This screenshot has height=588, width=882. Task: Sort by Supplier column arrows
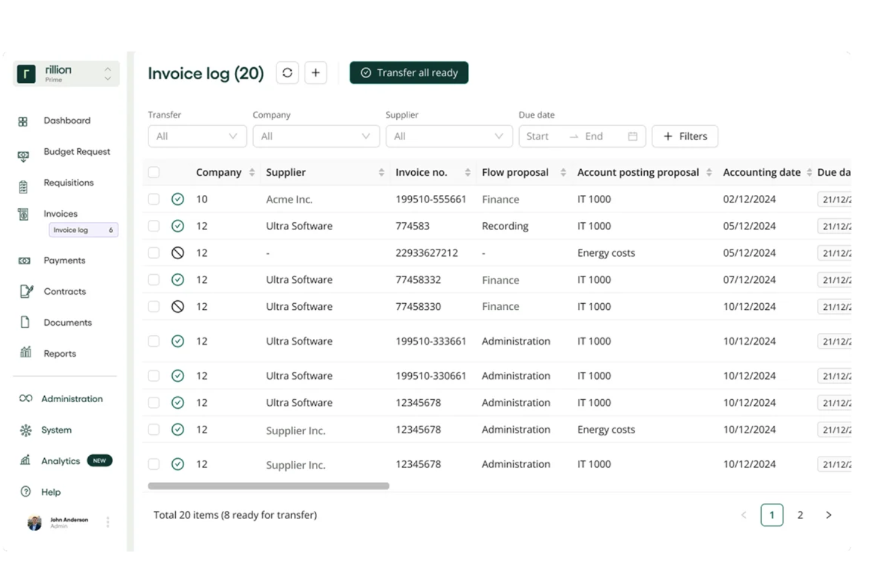pyautogui.click(x=381, y=172)
